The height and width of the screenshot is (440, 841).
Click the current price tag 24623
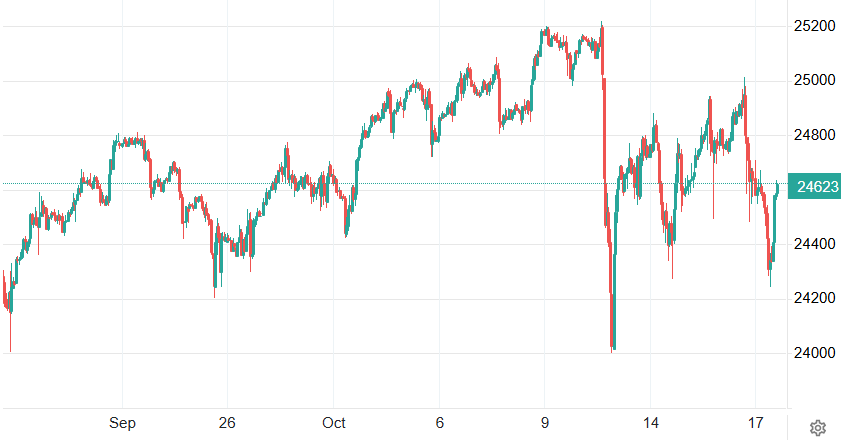tap(815, 185)
